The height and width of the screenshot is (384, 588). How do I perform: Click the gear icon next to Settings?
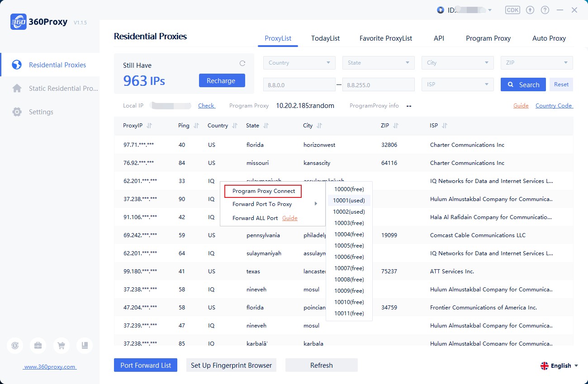(17, 112)
